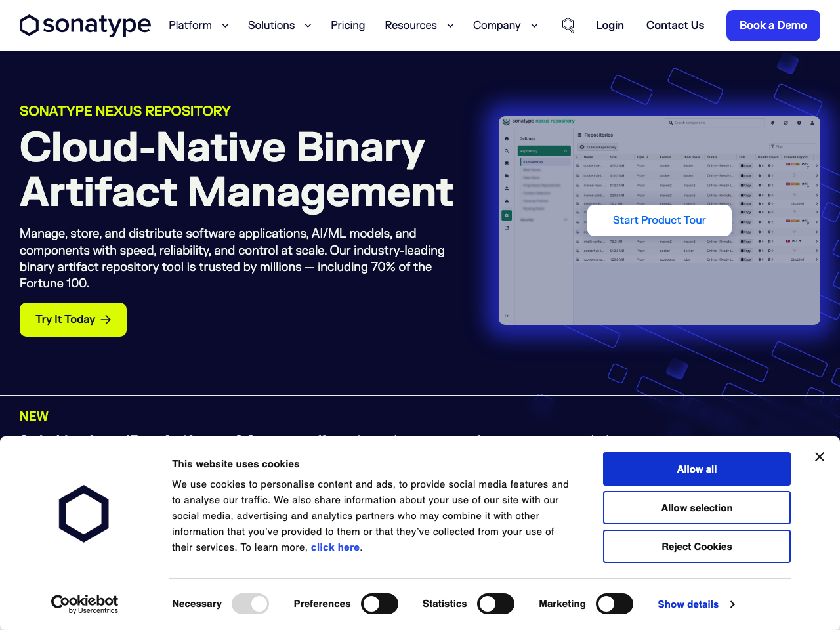Click the Cookiebot by Usercentrics logo

85,604
